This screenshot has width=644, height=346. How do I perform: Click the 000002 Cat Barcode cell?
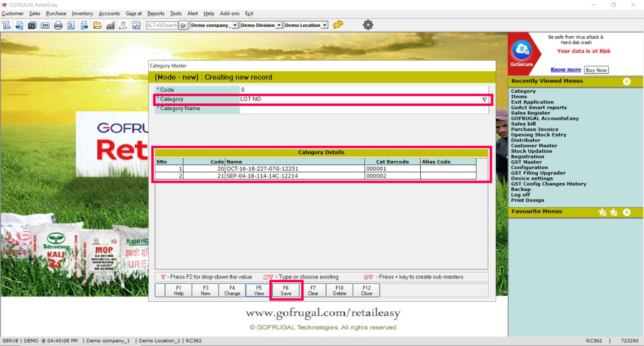click(x=392, y=176)
